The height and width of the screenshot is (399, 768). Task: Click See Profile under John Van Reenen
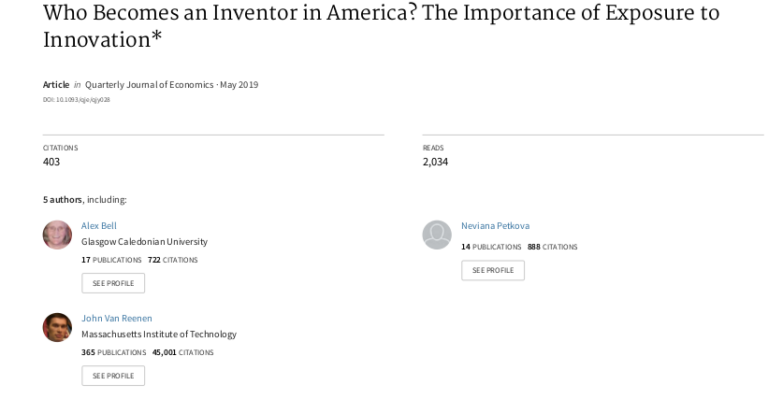pyautogui.click(x=113, y=376)
